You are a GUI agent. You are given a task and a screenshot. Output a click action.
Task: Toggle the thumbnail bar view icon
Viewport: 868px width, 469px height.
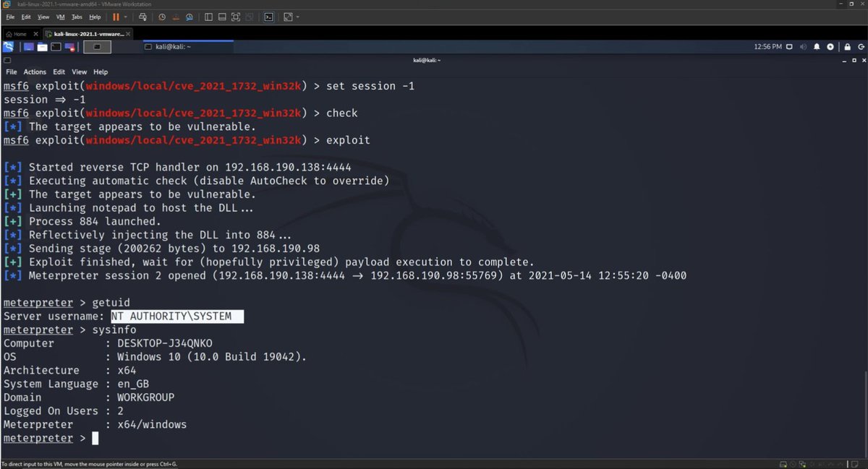[222, 17]
